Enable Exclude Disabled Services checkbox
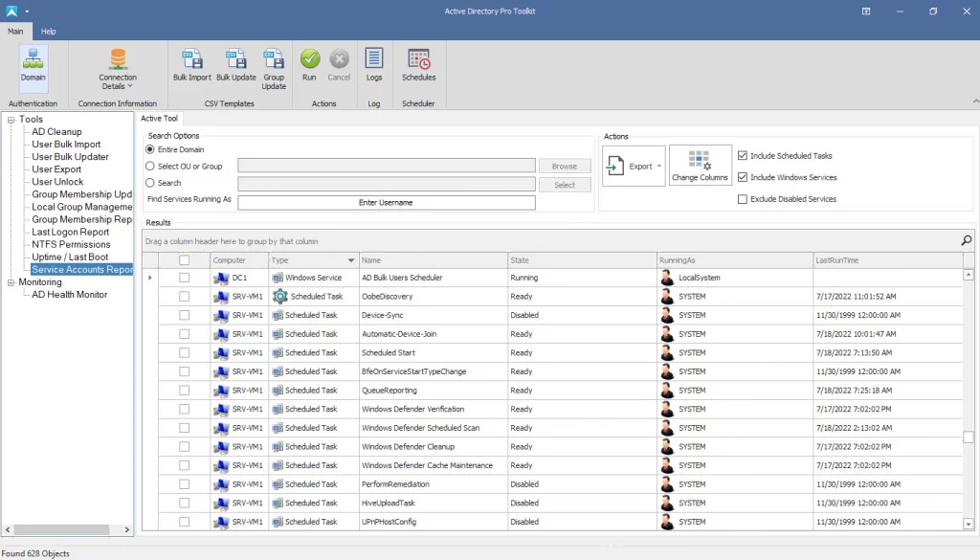 [743, 199]
